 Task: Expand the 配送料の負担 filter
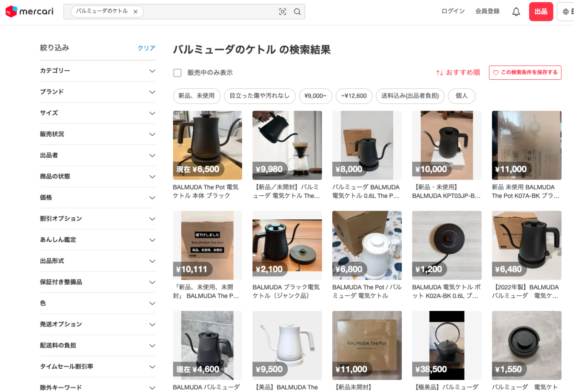(x=98, y=345)
